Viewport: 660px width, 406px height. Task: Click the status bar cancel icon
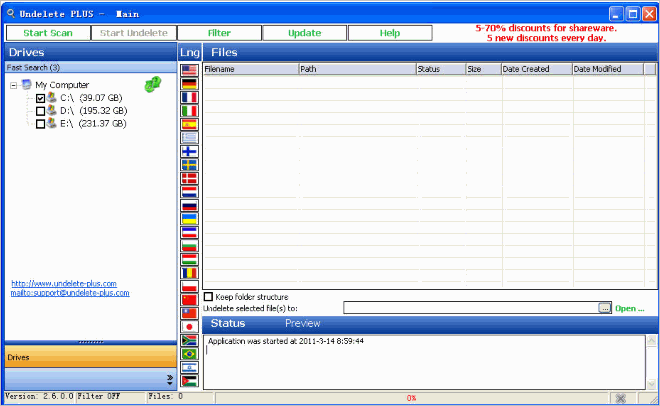click(x=620, y=398)
